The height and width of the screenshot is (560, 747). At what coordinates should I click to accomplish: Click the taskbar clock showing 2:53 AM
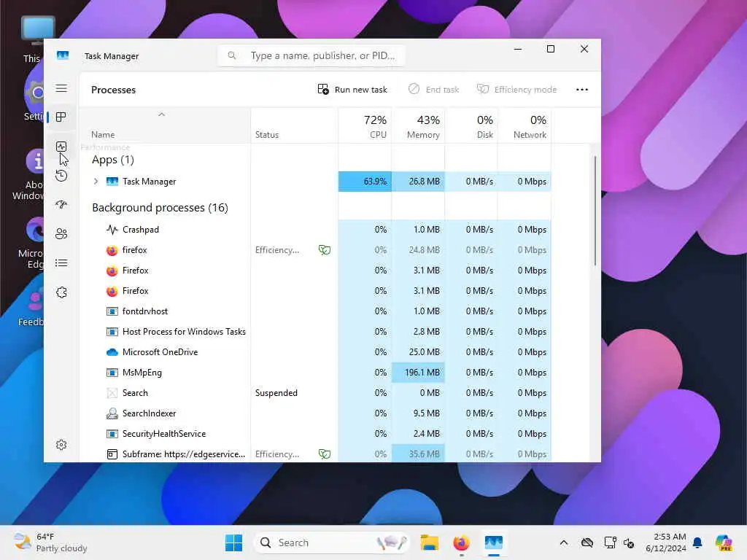(x=665, y=542)
